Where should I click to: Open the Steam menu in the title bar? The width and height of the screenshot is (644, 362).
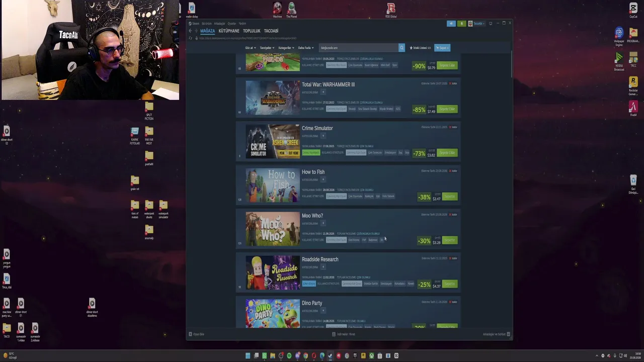coord(196,24)
